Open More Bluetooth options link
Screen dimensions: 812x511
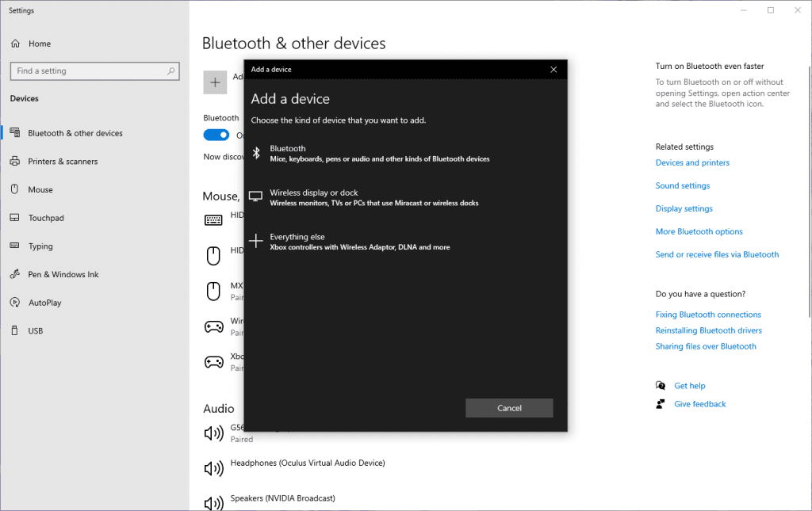[699, 232]
